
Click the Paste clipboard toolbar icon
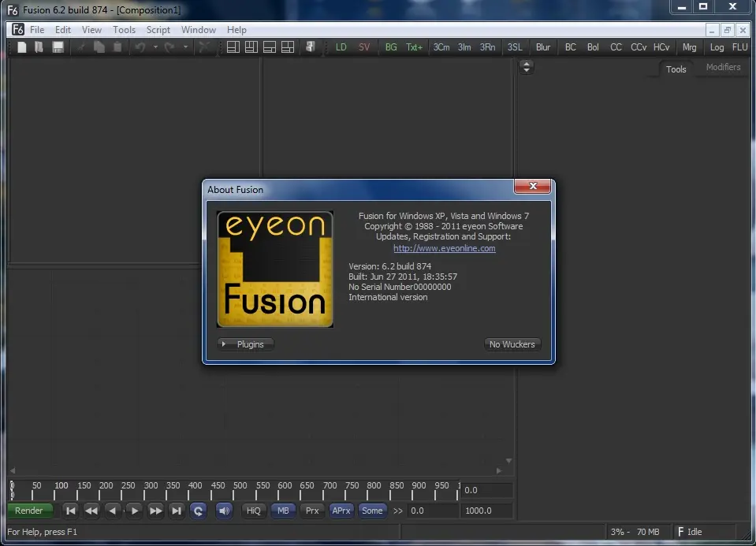[117, 47]
